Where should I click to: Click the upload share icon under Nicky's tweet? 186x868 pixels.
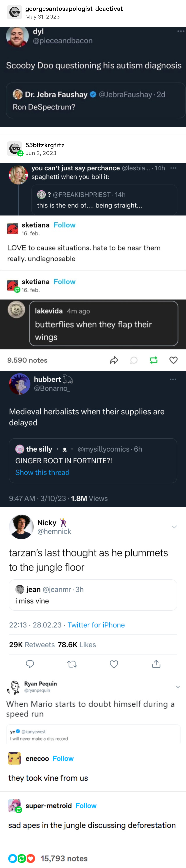pos(156,664)
